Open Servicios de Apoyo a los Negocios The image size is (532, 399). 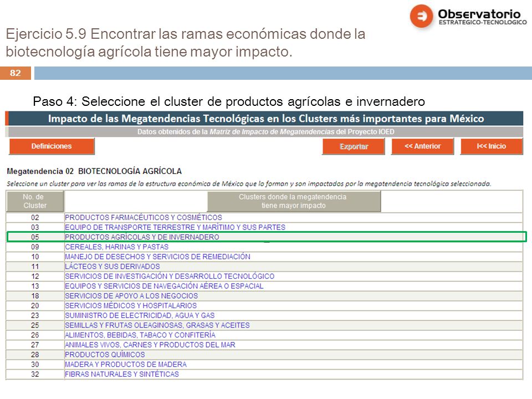131,296
